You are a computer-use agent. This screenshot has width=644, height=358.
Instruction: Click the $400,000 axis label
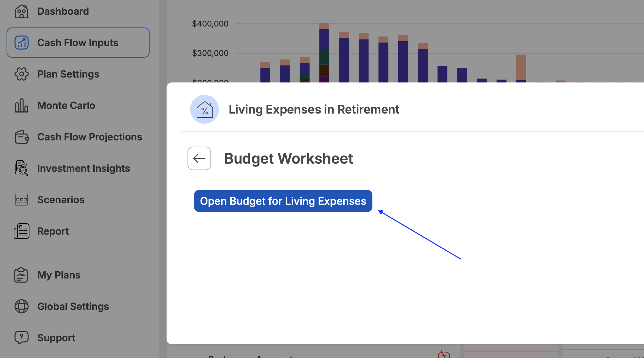pyautogui.click(x=210, y=24)
